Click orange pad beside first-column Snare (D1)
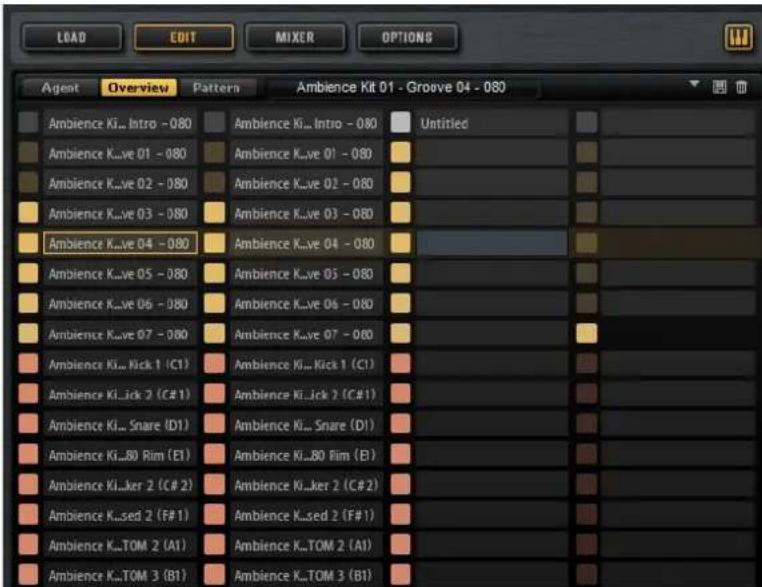This screenshot has height=587, width=762. point(28,424)
